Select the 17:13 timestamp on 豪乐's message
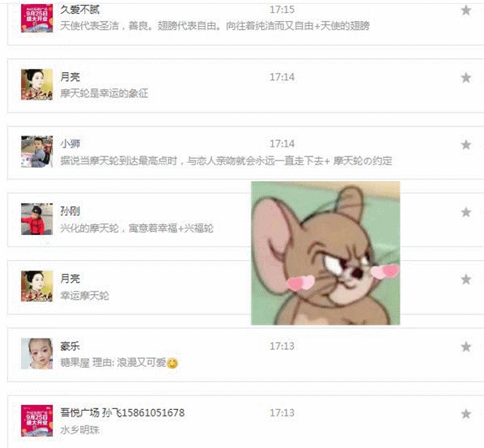The image size is (484, 448). pyautogui.click(x=282, y=346)
